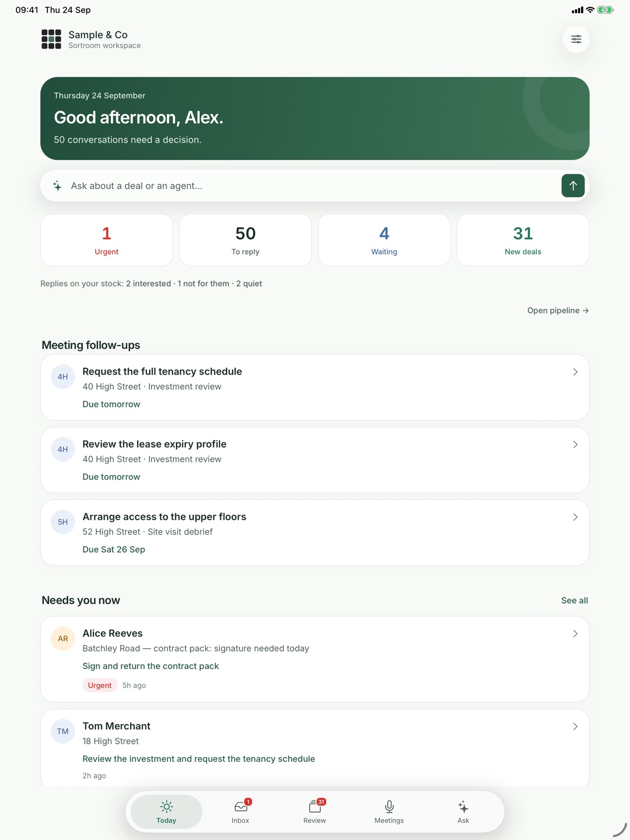Tap the Wi-Fi status icon
Screen dimensions: 630x840
click(x=590, y=10)
